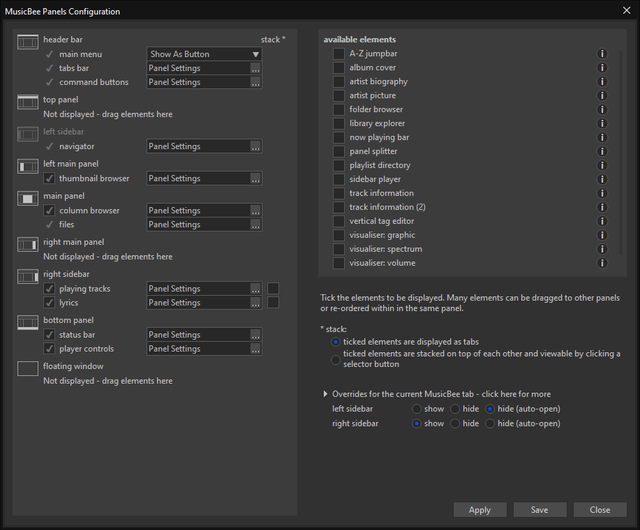Untick the thumbnail browser checkbox
Screen dimensions: 640x530
point(49,178)
